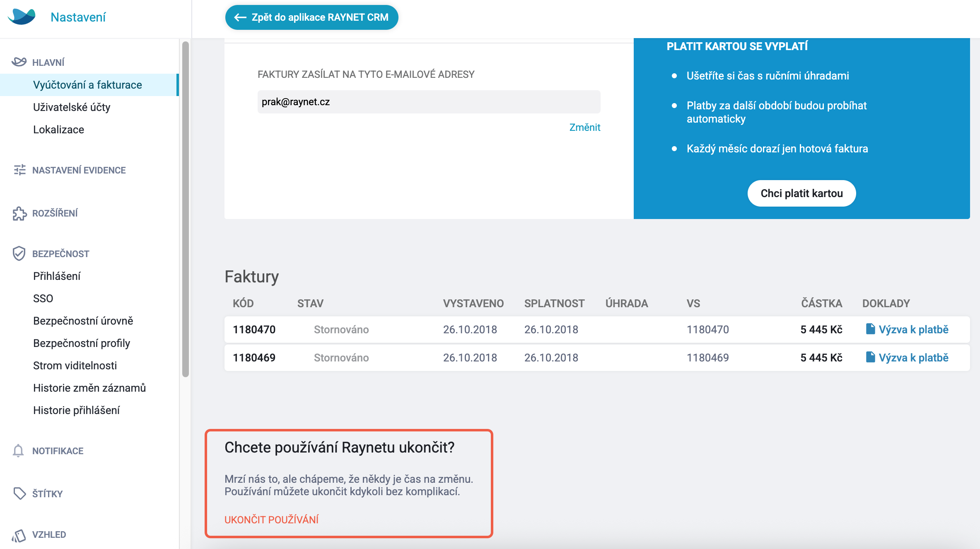Click the Bezpečnost shield icon
This screenshot has height=549, width=980.
coord(19,253)
